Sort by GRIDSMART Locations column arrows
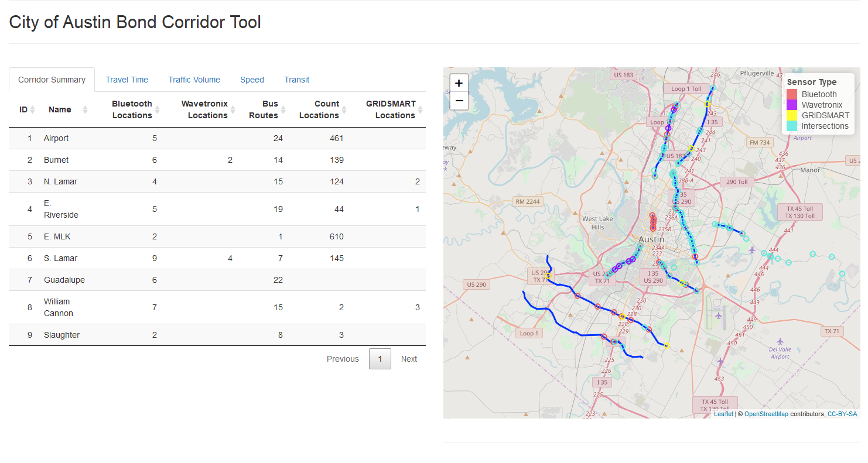The image size is (868, 463). pos(420,109)
